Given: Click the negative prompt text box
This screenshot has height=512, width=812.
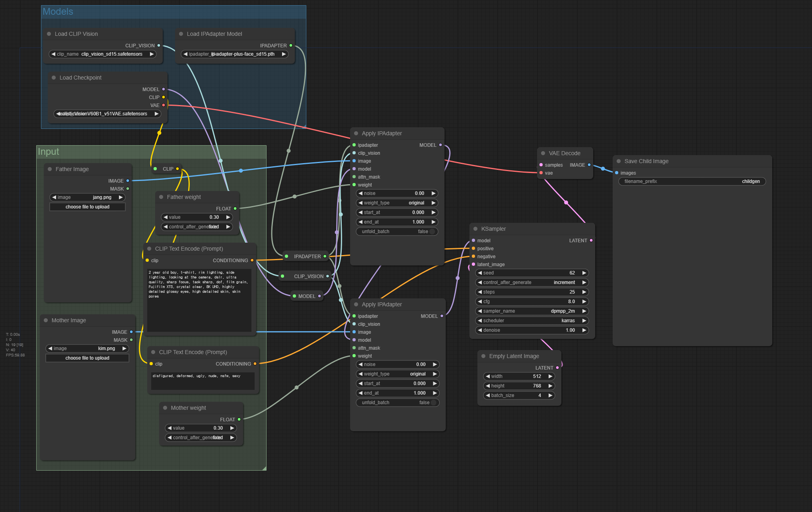Looking at the screenshot, I should coord(203,381).
